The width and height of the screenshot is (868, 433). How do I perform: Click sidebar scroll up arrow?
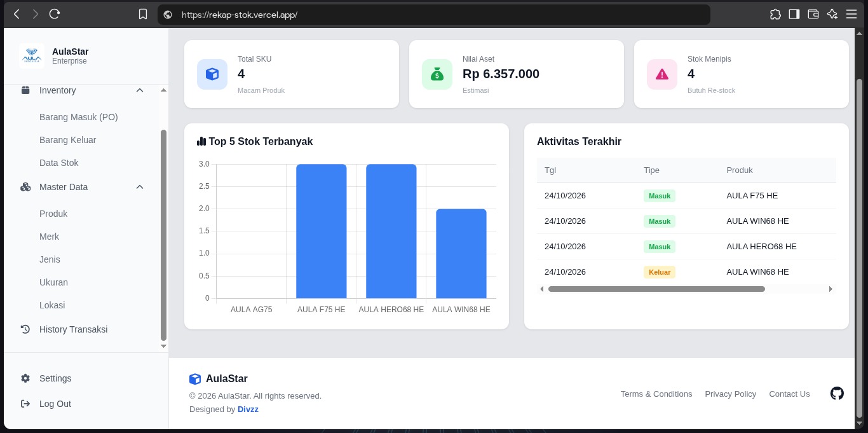[x=163, y=90]
